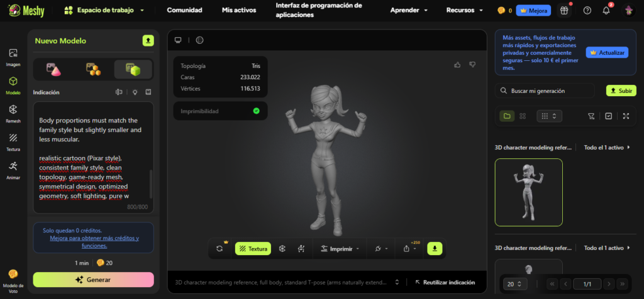Click the Meshy logo
644x299 pixels.
pyautogui.click(x=26, y=10)
